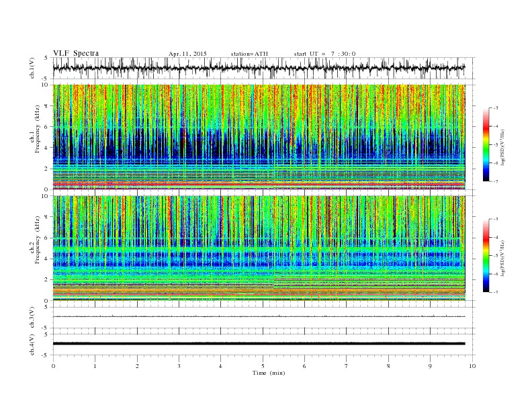Click the ch.2 spectrogram panel
This screenshot has width=532, height=411.
point(259,248)
